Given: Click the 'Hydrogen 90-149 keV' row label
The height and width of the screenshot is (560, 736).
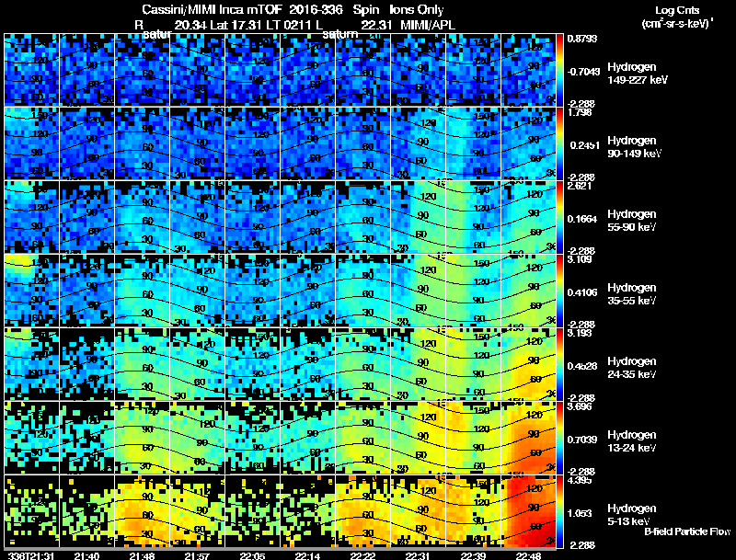Looking at the screenshot, I should pos(635,147).
